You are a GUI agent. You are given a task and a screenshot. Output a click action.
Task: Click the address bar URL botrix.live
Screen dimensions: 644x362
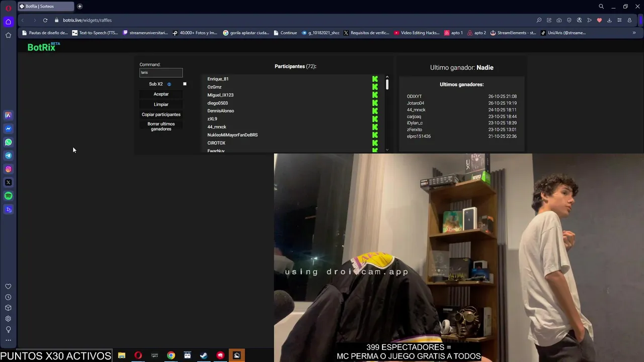pyautogui.click(x=87, y=20)
